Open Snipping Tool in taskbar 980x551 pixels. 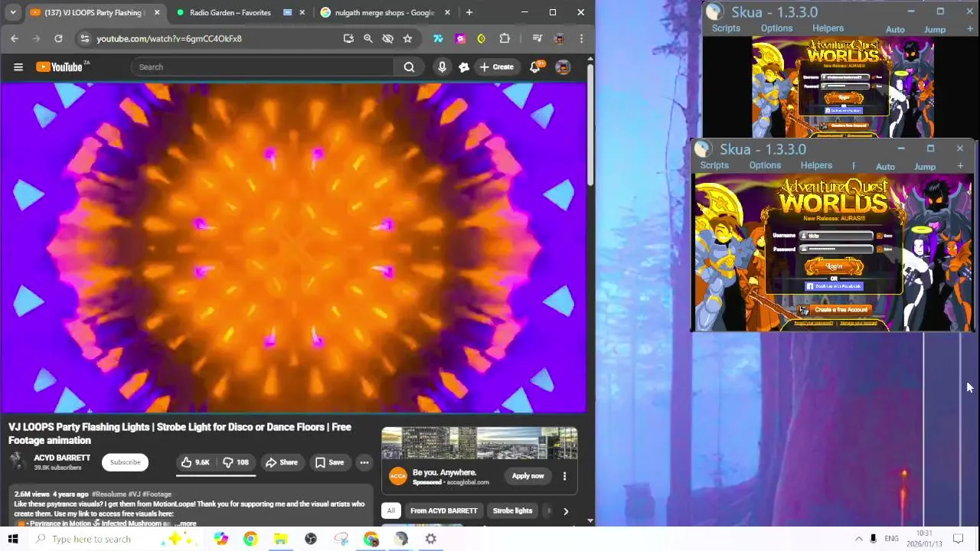click(341, 539)
